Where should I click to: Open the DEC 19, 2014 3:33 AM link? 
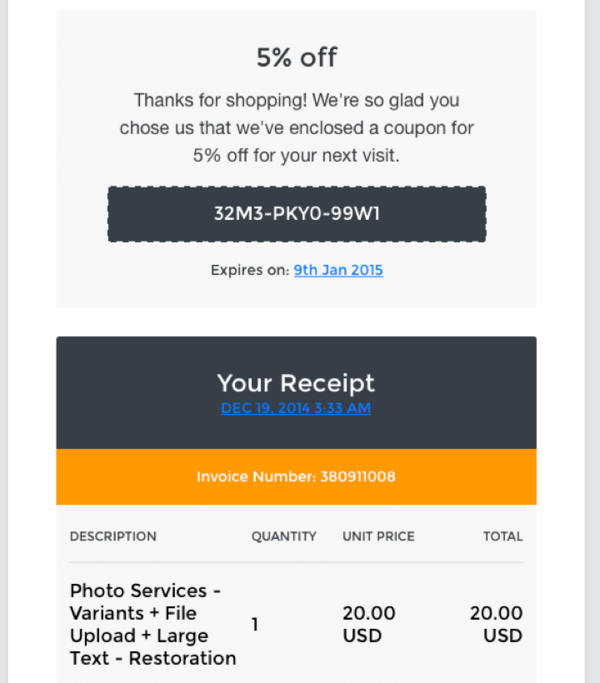(296, 408)
